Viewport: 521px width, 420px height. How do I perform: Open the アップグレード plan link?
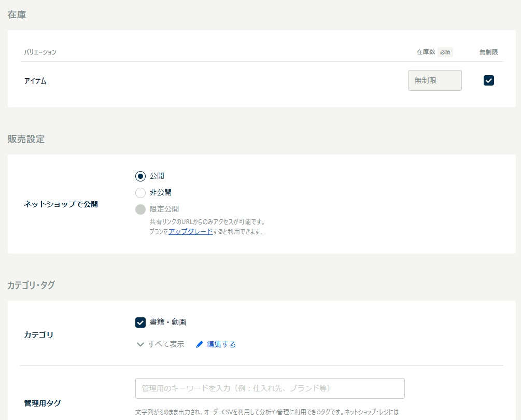(x=190, y=232)
